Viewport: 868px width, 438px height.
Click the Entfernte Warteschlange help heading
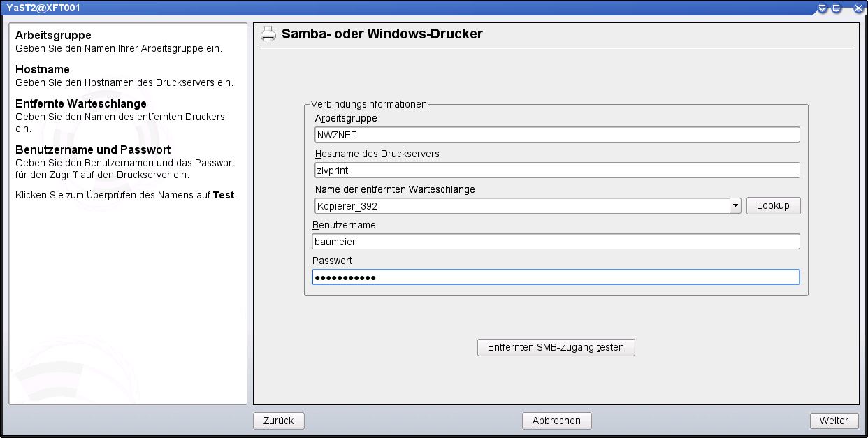pyautogui.click(x=80, y=104)
